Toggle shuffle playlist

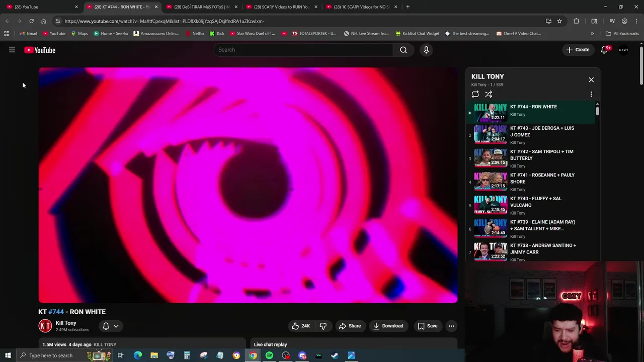(x=489, y=94)
